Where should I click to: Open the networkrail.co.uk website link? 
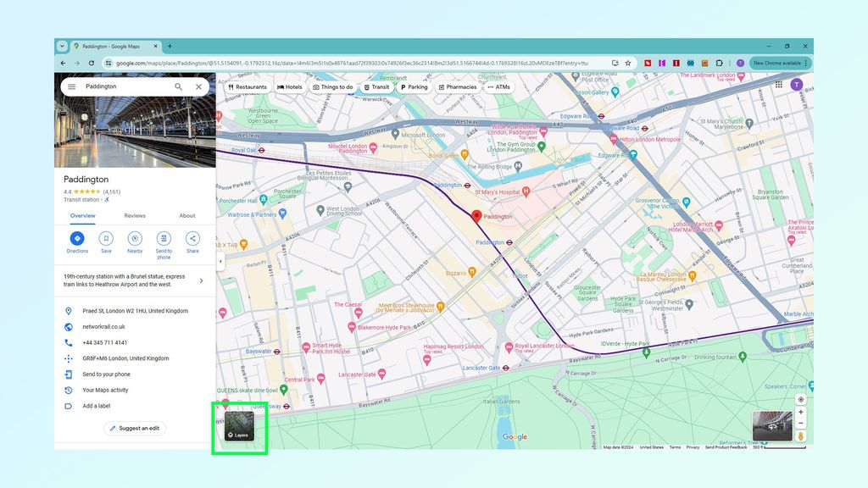(x=103, y=326)
